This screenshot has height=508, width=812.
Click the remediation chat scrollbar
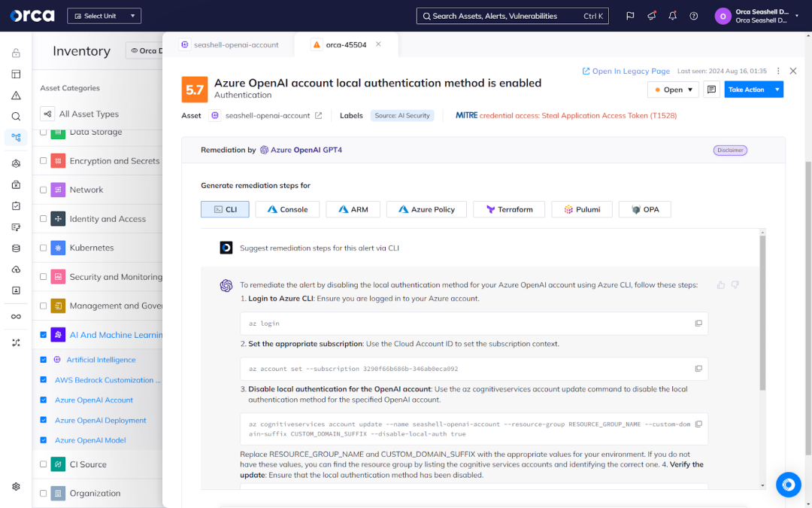coord(762,313)
